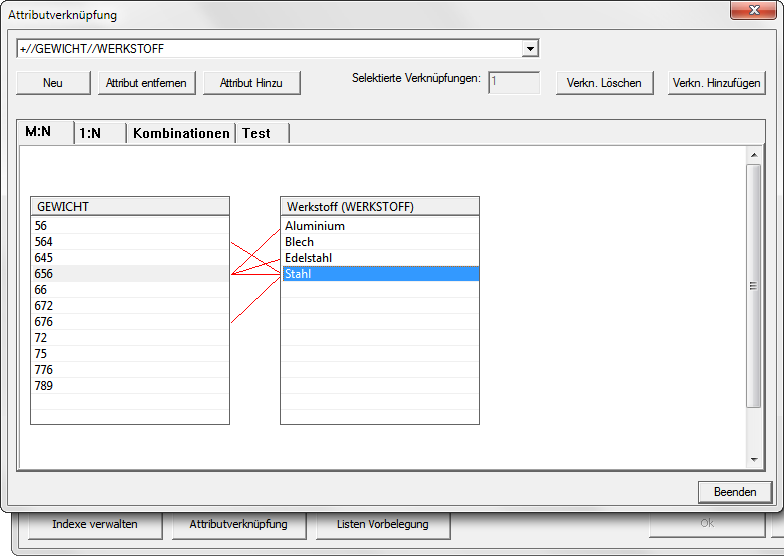Select weight value 72
The image size is (784, 556).
coord(130,338)
